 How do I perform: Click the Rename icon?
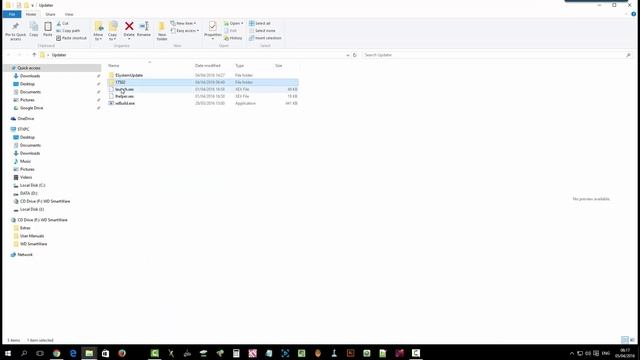tap(144, 27)
